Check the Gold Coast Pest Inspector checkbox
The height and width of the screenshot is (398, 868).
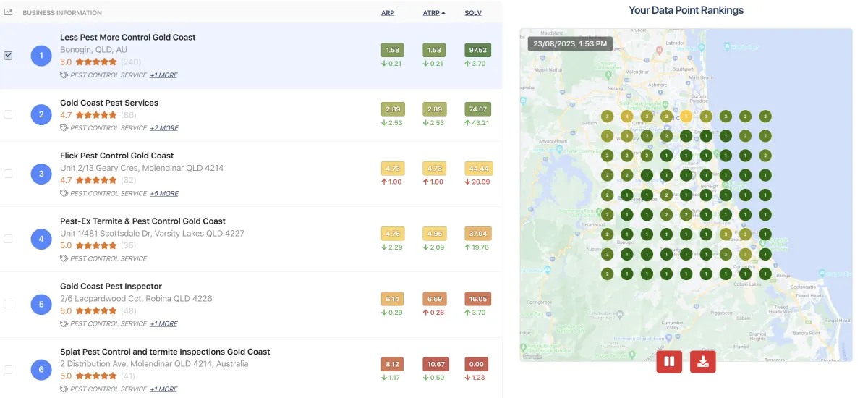(8, 304)
